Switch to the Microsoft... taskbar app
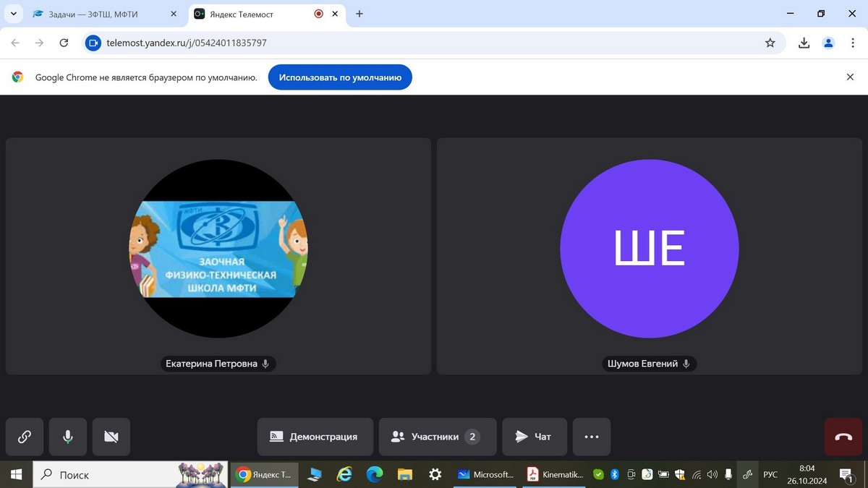Image resolution: width=868 pixels, height=488 pixels. [485, 474]
